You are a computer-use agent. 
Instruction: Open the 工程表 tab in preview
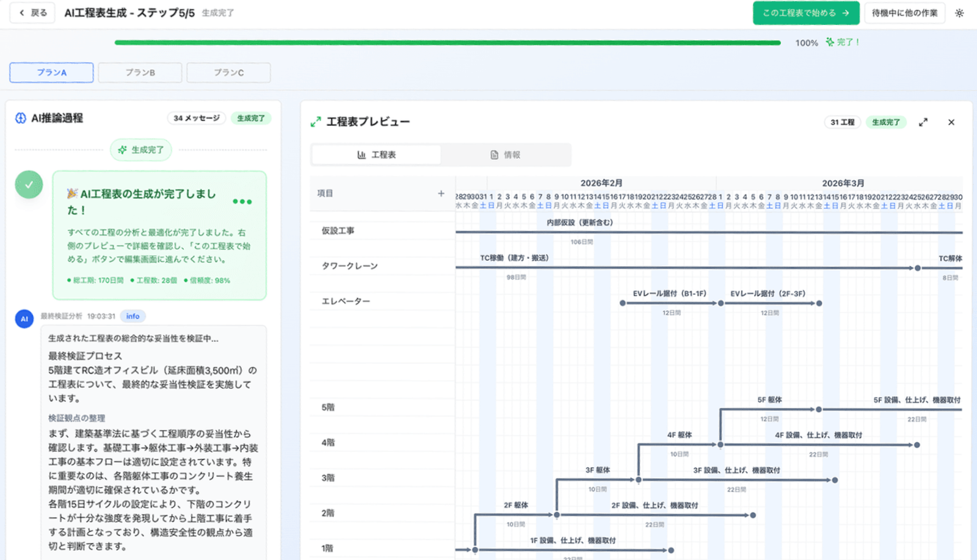376,155
